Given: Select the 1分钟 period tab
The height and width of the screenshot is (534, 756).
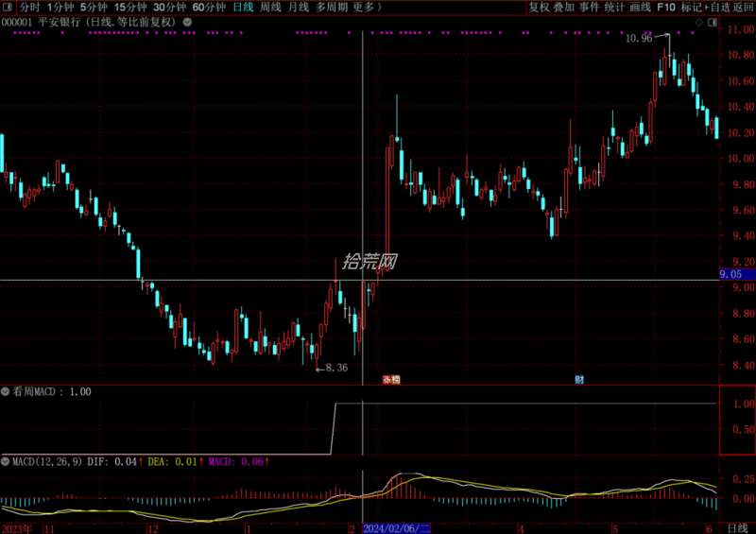Looking at the screenshot, I should [x=60, y=8].
